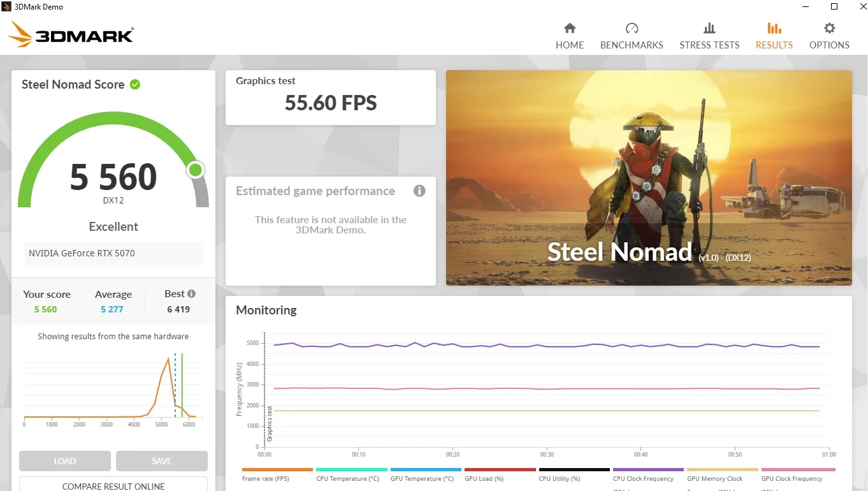Screen dimensions: 868x491
Task: Click the Steel Nomad artwork image
Action: pyautogui.click(x=649, y=178)
